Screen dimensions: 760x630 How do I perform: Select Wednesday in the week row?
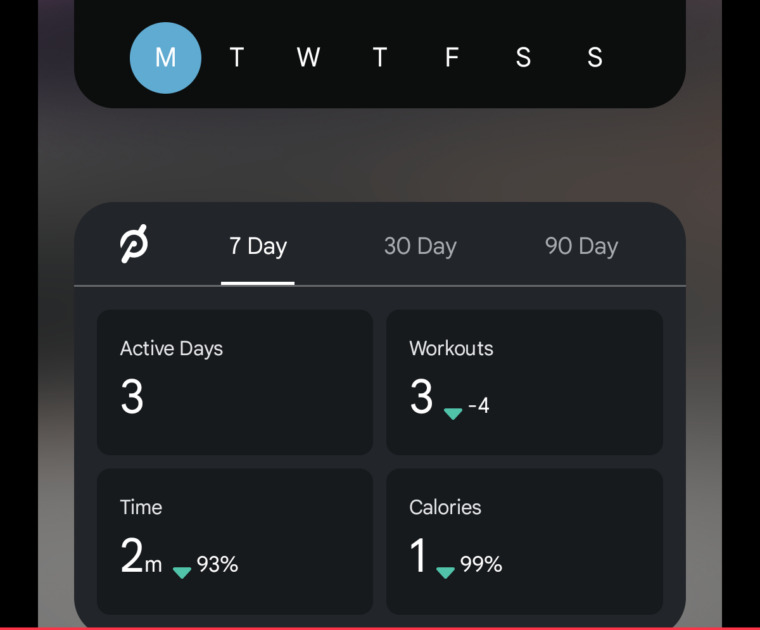308,58
